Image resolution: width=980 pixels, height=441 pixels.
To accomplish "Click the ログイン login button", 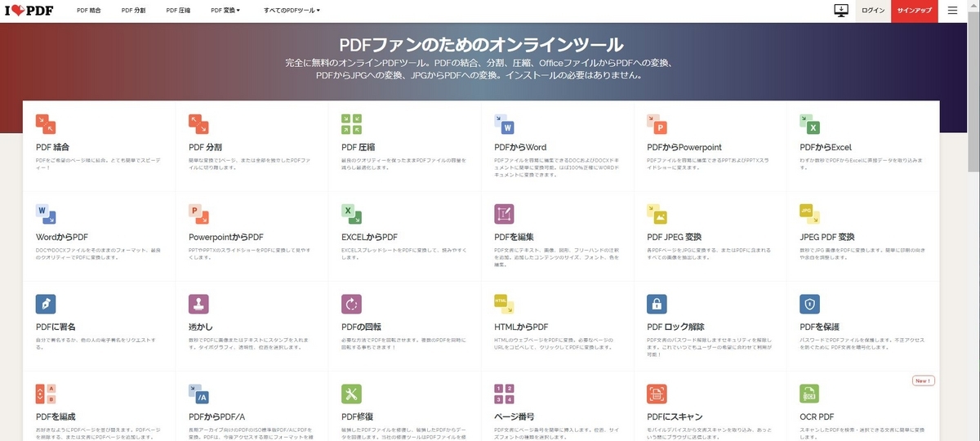I will pyautogui.click(x=873, y=11).
